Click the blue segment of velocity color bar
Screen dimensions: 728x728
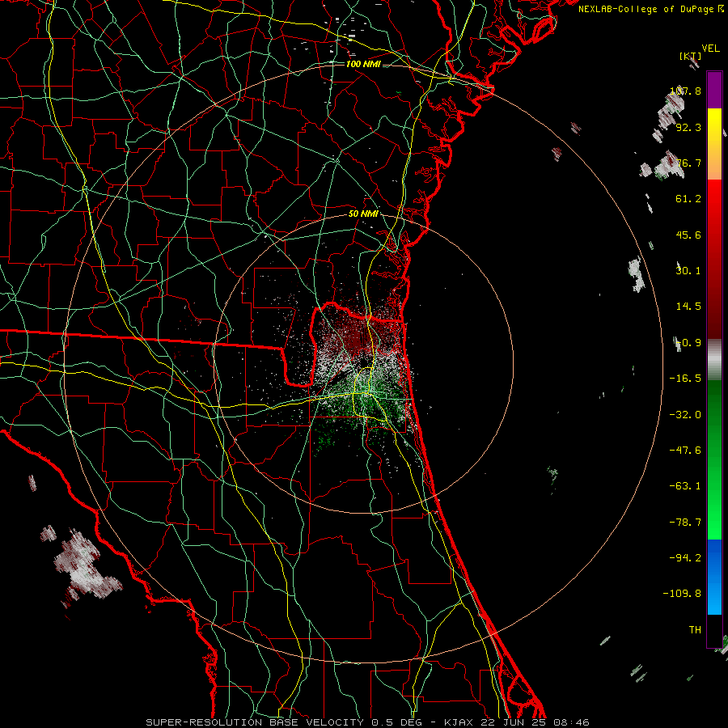pyautogui.click(x=714, y=577)
